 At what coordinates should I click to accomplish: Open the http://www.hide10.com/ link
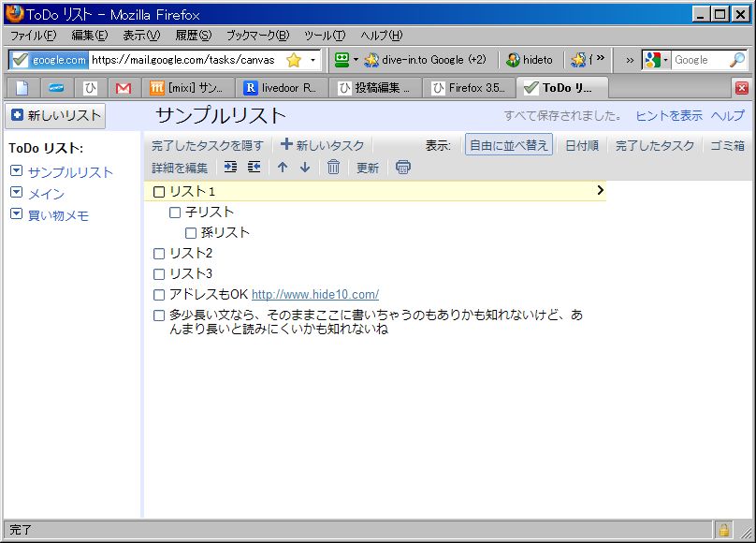(314, 295)
